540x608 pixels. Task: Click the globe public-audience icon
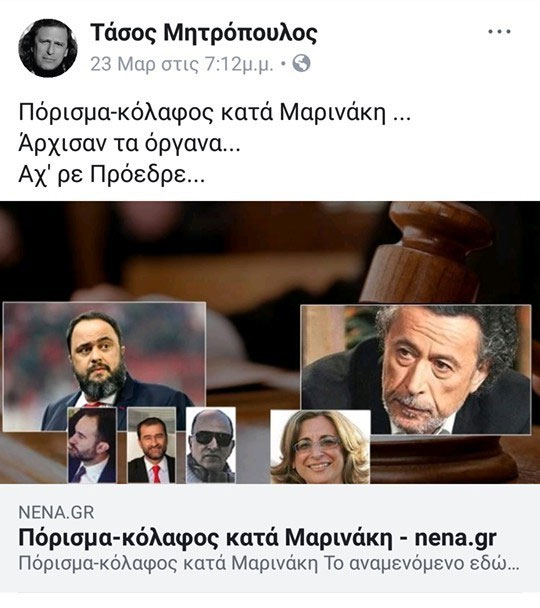tap(301, 63)
